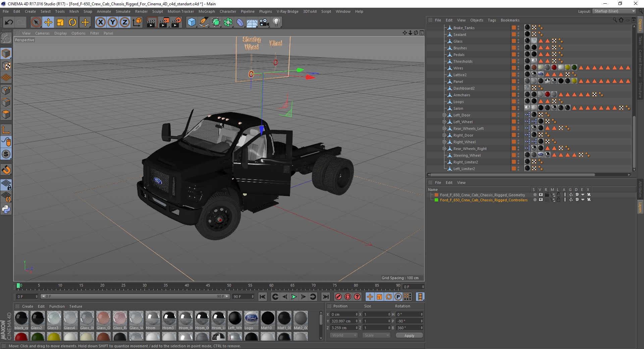Add a Light object
The image size is (644, 349).
coord(276,22)
